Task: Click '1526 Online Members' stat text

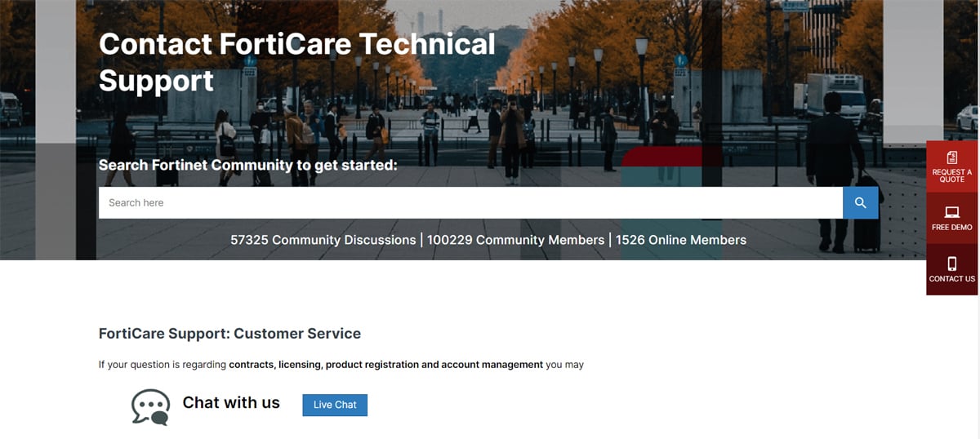Action: point(680,240)
